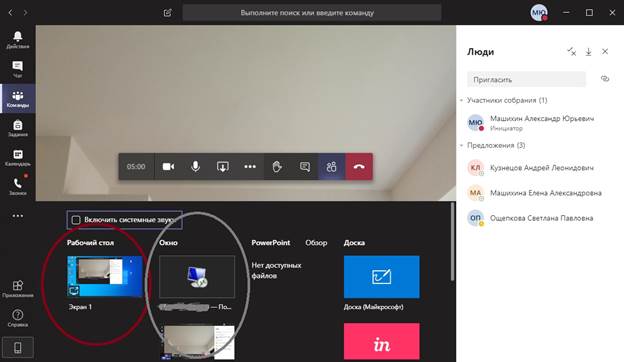Click the PowerPoint section heading

pos(271,243)
